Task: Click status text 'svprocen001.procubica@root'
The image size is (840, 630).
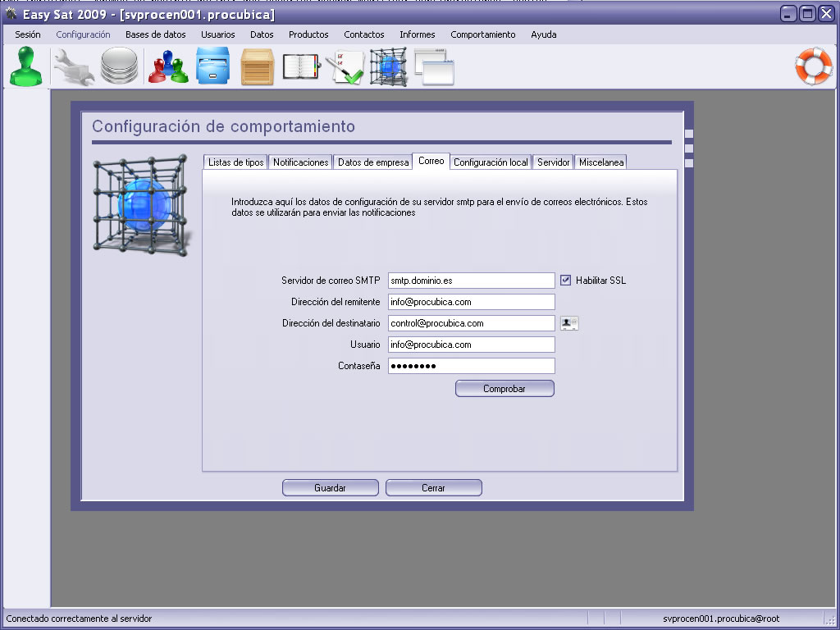Action: 721,619
